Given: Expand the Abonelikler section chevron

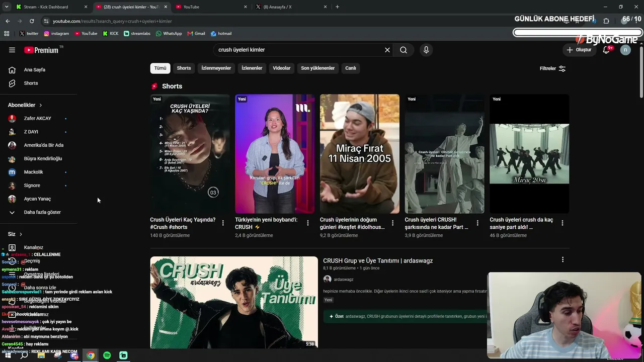Looking at the screenshot, I should pyautogui.click(x=41, y=105).
